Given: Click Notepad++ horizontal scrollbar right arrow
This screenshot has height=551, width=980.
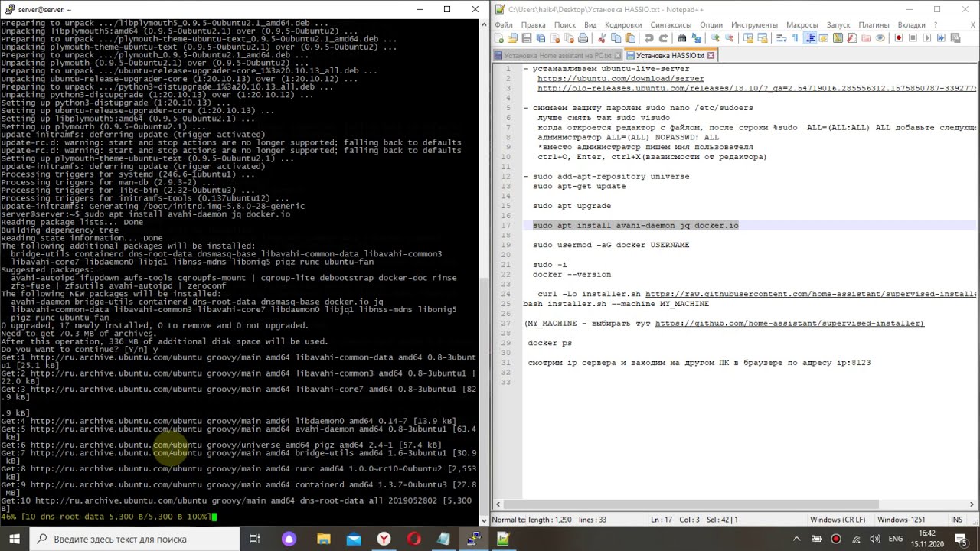Looking at the screenshot, I should (972, 504).
